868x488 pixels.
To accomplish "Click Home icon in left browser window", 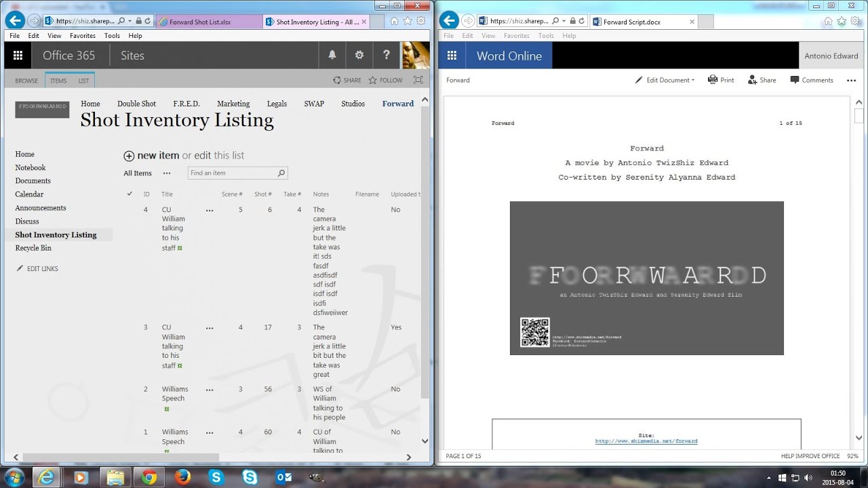I will click(x=394, y=21).
